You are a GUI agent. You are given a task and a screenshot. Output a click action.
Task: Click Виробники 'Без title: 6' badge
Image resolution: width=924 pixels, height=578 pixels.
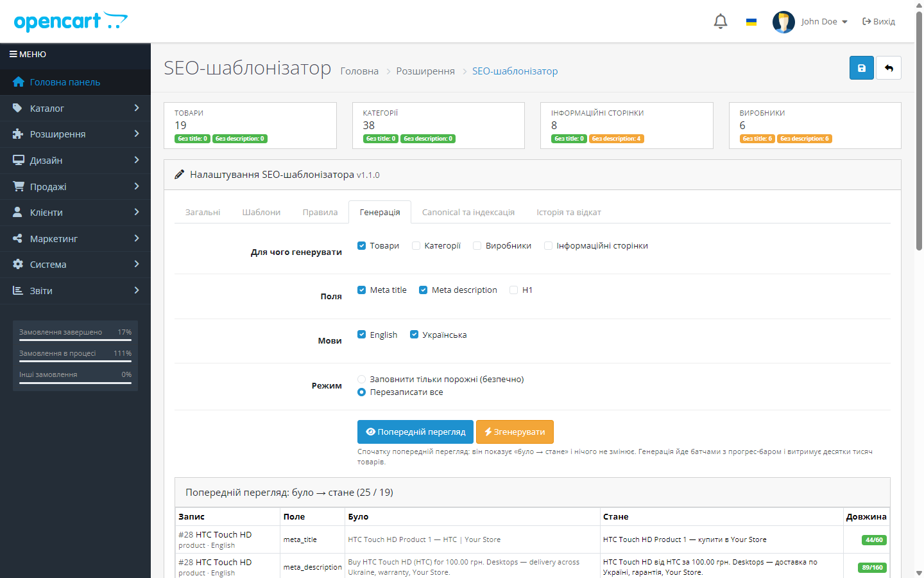(x=757, y=139)
